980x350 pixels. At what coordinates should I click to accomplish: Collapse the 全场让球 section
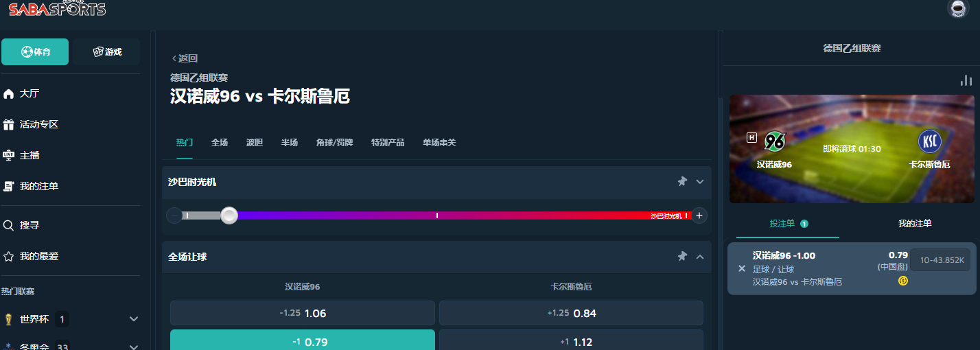700,257
